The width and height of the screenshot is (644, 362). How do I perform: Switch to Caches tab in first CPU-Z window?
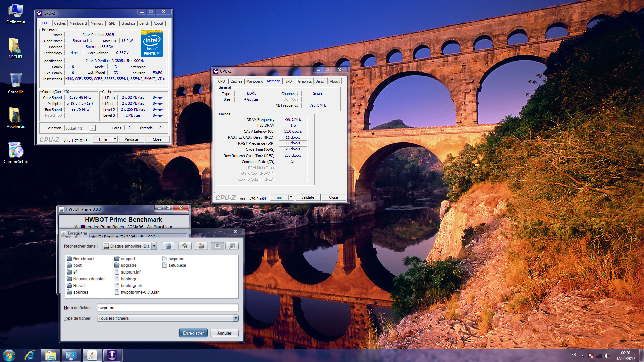[60, 23]
